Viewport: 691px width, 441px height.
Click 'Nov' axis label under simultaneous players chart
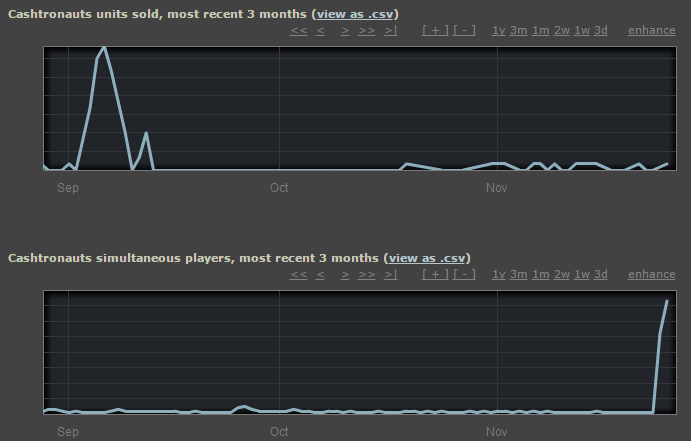(497, 432)
